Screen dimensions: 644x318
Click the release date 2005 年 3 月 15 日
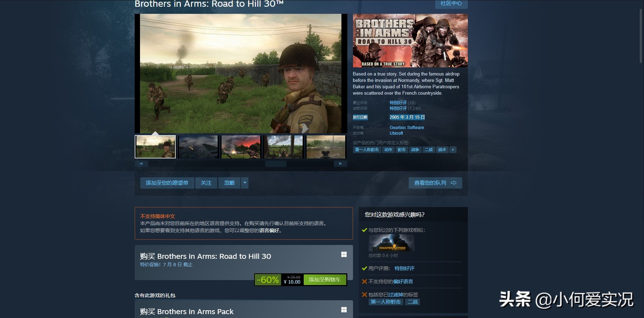[x=407, y=117]
